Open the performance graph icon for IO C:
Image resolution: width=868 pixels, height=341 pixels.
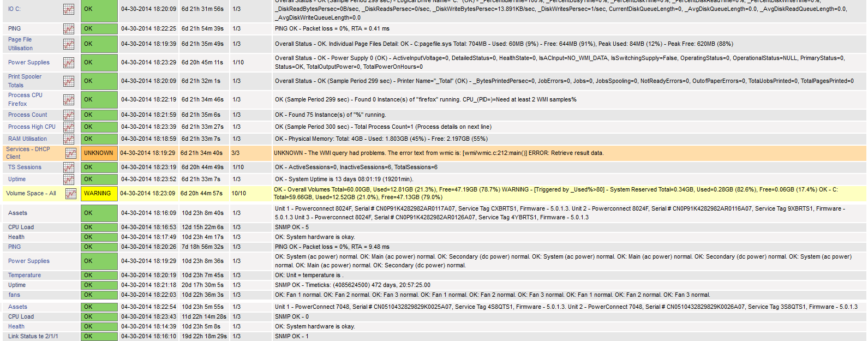(68, 9)
